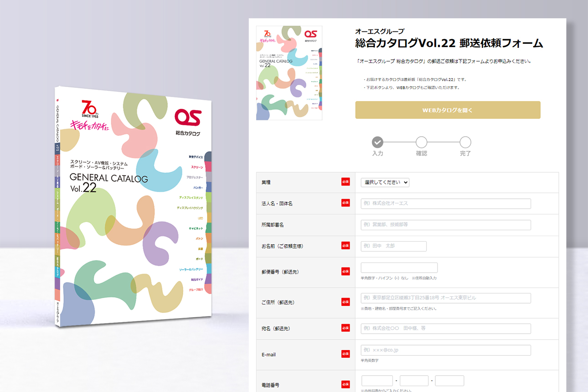Click the last 電話番号 box
Image resolution: width=588 pixels, height=392 pixels.
(449, 381)
